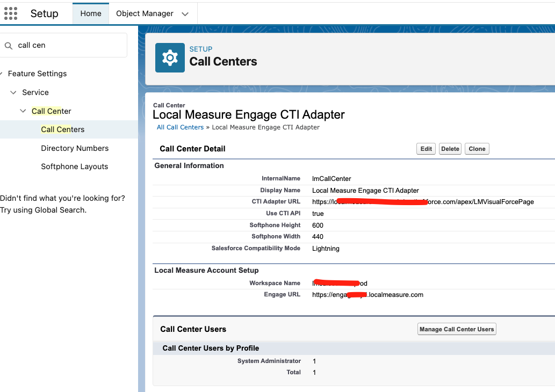Go to Softphone Layouts
Screen dimensions: 555x392
(x=74, y=166)
